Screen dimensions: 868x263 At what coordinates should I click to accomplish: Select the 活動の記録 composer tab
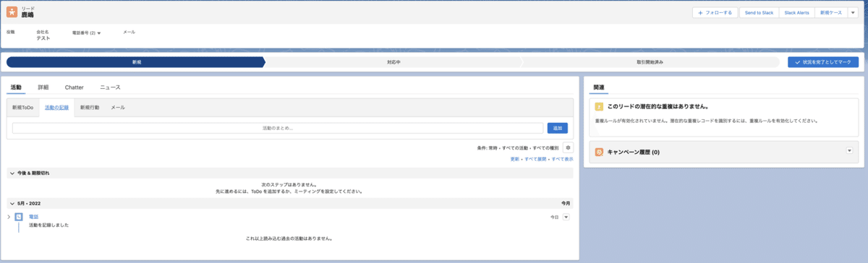56,107
